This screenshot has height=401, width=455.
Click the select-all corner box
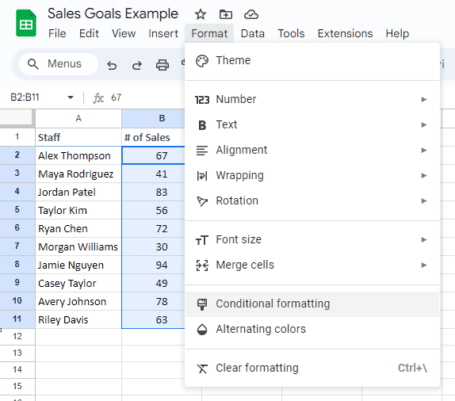click(17, 118)
